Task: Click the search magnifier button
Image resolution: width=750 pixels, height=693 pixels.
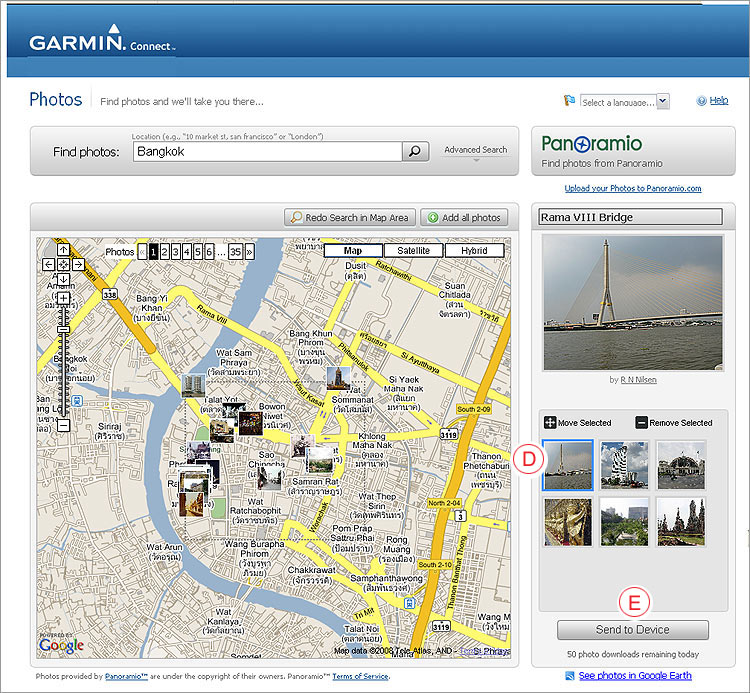Action: pyautogui.click(x=415, y=151)
